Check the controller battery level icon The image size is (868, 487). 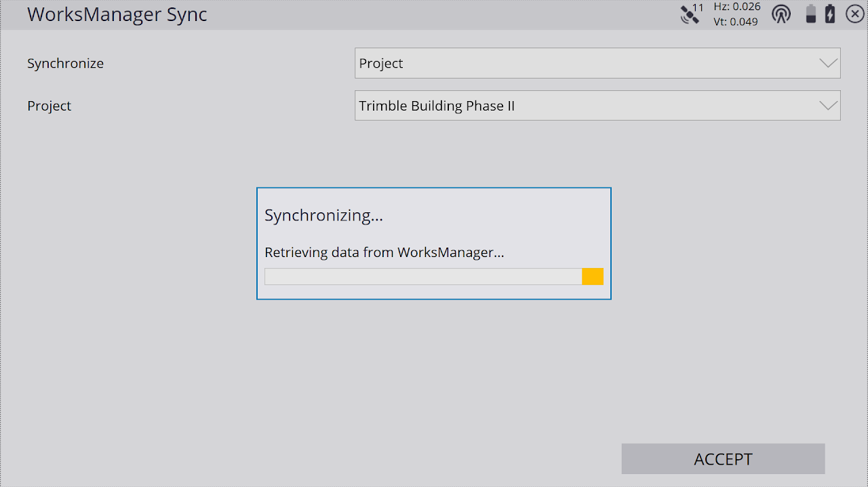811,14
